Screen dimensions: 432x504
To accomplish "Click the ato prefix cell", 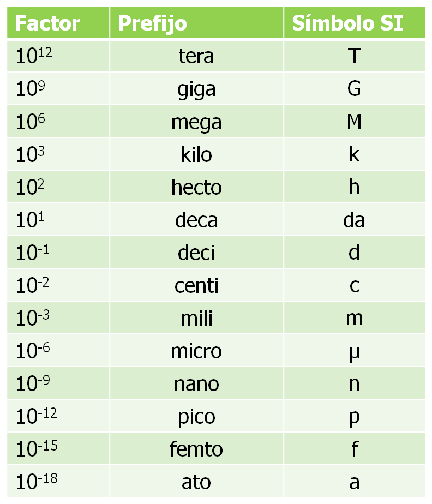I will 196,482.
